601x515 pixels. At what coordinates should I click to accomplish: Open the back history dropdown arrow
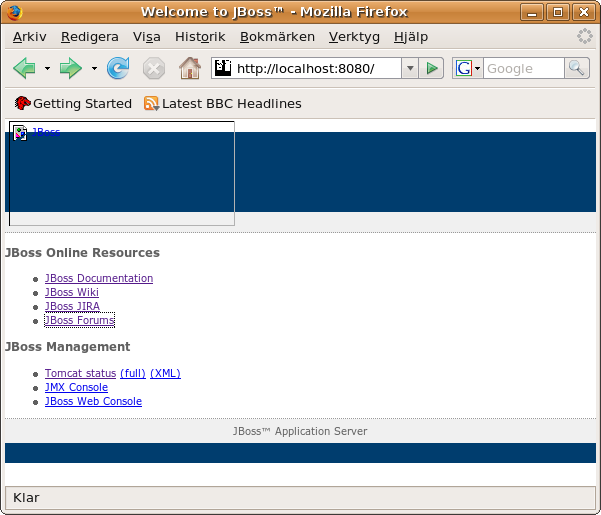click(48, 69)
